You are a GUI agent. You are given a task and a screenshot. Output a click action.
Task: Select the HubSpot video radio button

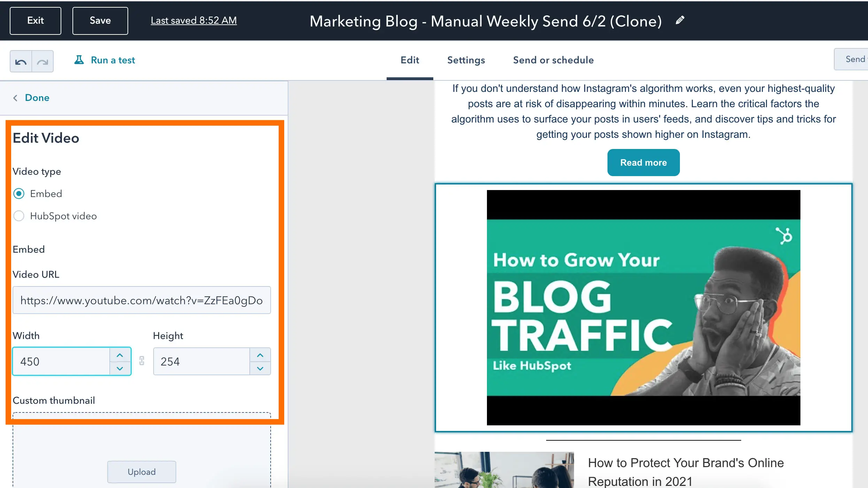pyautogui.click(x=18, y=216)
